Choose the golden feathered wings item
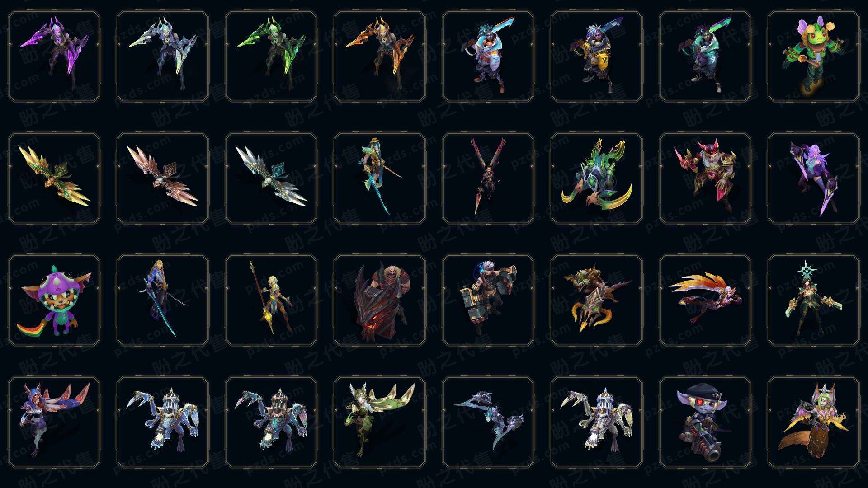 pyautogui.click(x=54, y=178)
